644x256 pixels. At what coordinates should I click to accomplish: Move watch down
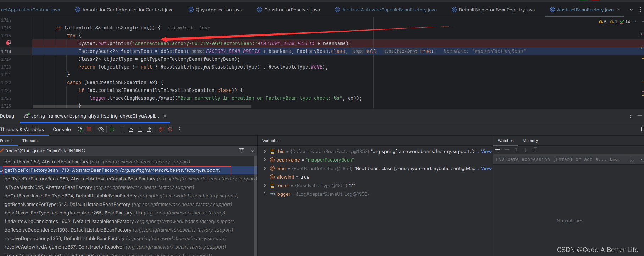pyautogui.click(x=526, y=150)
